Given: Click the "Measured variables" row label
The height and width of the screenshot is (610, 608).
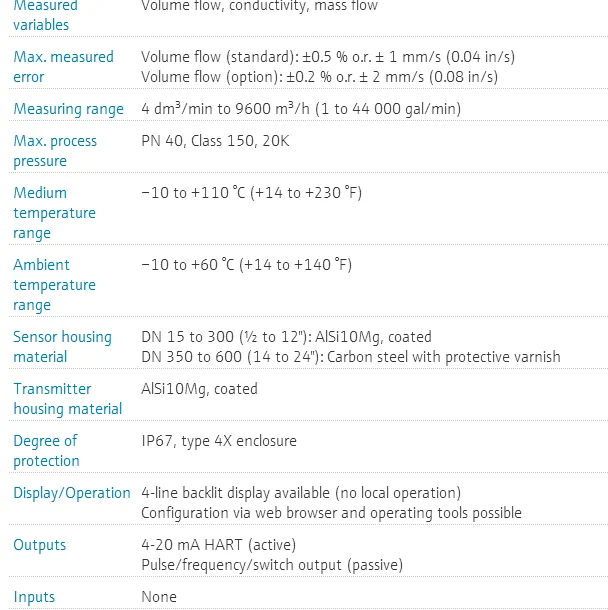Looking at the screenshot, I should click(x=45, y=14).
